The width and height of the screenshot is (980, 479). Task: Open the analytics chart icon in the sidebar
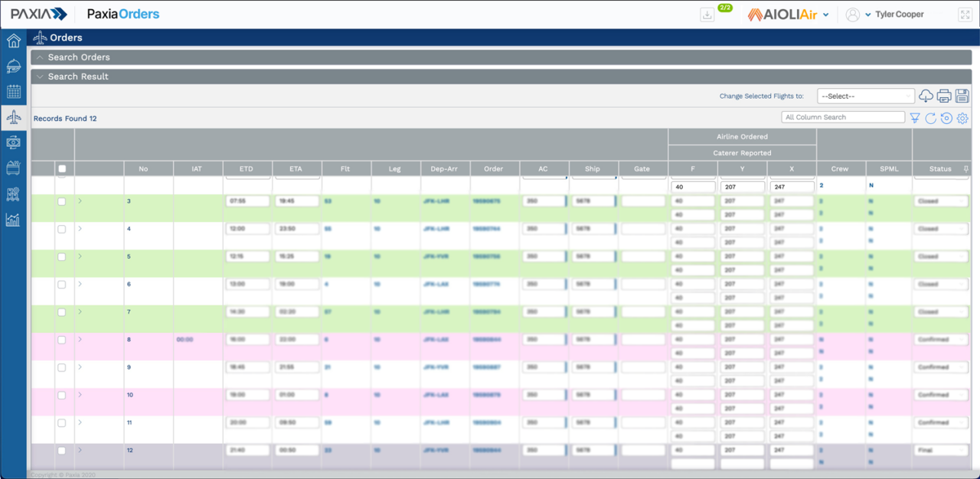pos(12,219)
